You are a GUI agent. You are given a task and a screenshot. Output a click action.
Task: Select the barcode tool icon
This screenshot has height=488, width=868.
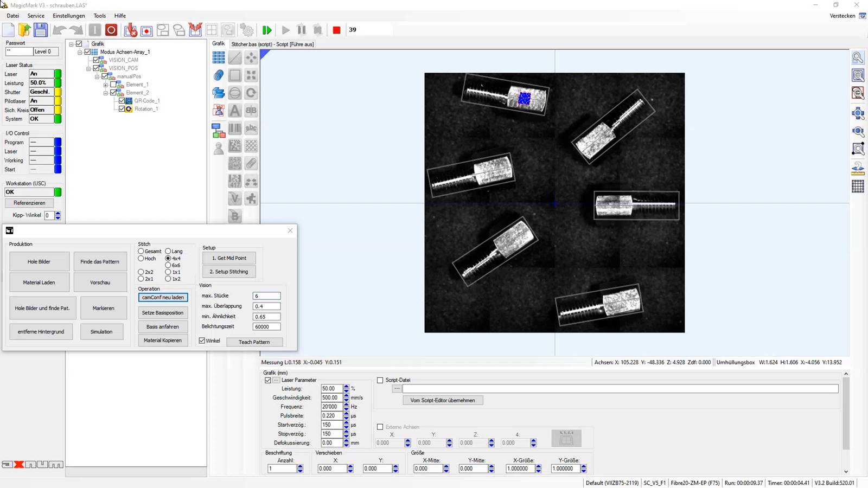click(x=235, y=129)
